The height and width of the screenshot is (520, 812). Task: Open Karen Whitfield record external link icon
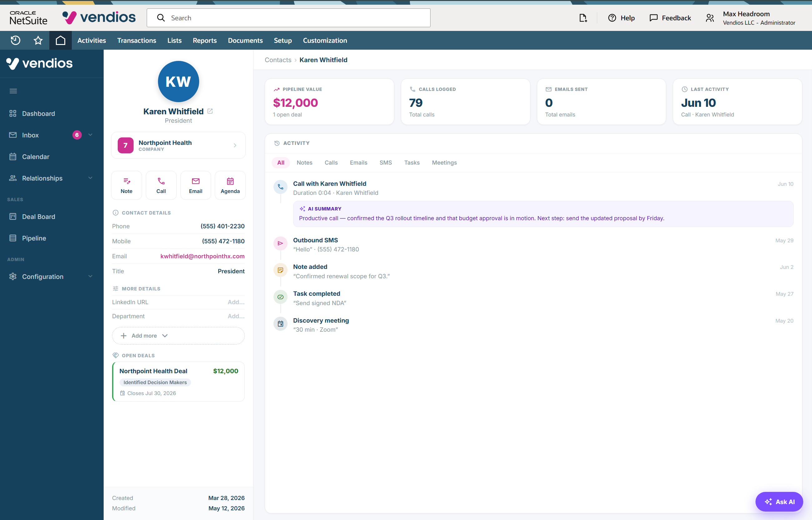click(210, 111)
